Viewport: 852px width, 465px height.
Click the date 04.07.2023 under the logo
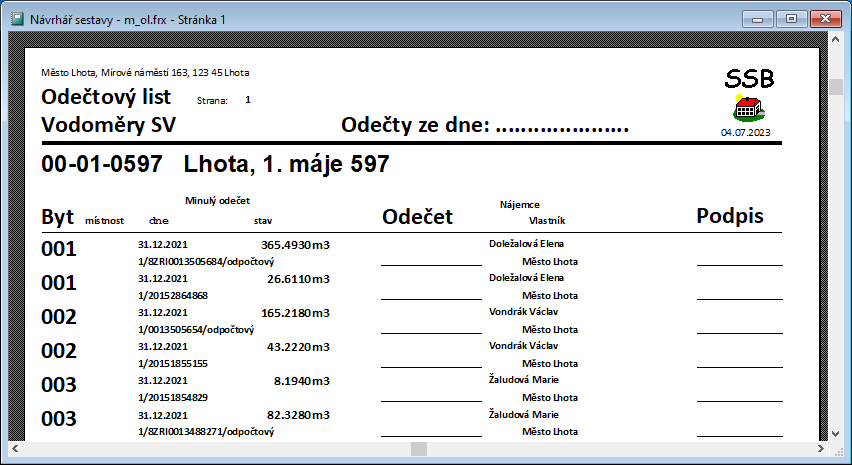[746, 132]
